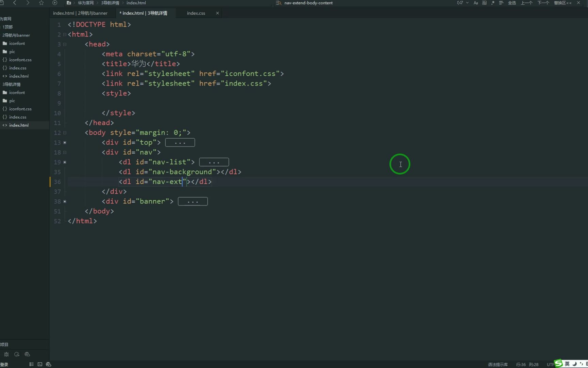Screen dimensions: 588x368
Task: Enable regular expression search mode
Action: tap(492, 3)
